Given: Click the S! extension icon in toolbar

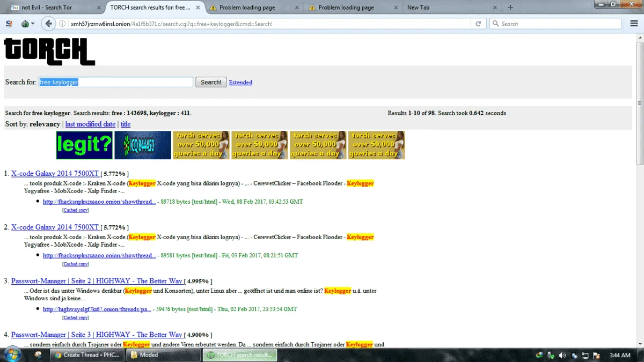Looking at the screenshot, I should tap(9, 24).
